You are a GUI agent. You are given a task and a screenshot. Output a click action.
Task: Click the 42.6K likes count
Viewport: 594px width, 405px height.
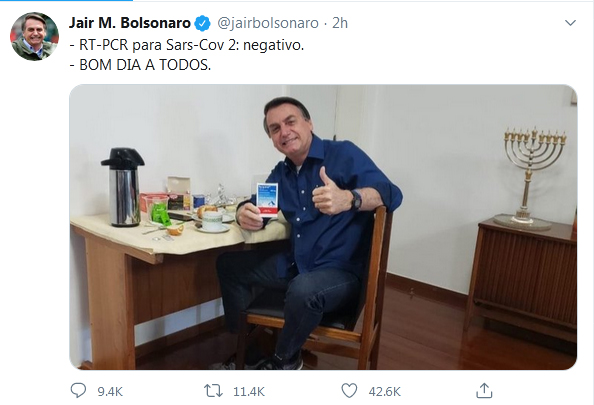pyautogui.click(x=385, y=391)
